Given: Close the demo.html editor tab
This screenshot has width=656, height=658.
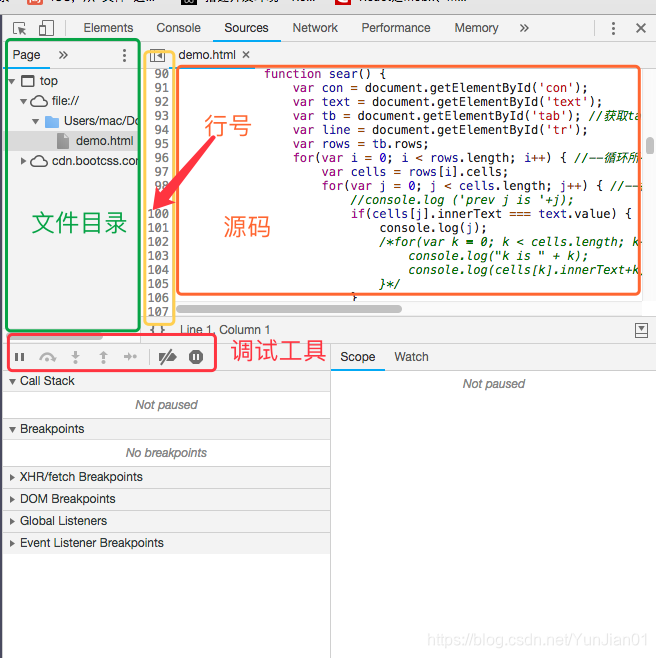Looking at the screenshot, I should 246,55.
